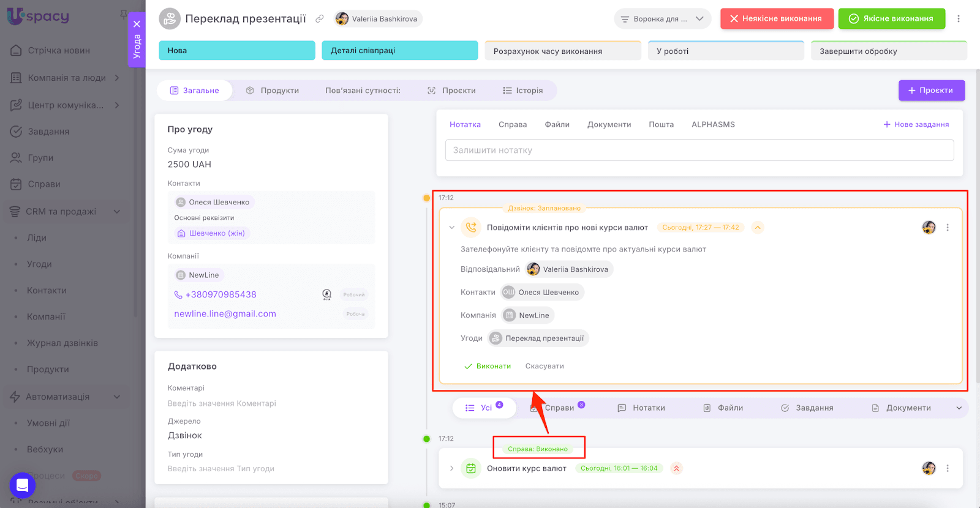Switch to У роботі stage
Viewport: 980px width, 508px height.
click(x=725, y=51)
